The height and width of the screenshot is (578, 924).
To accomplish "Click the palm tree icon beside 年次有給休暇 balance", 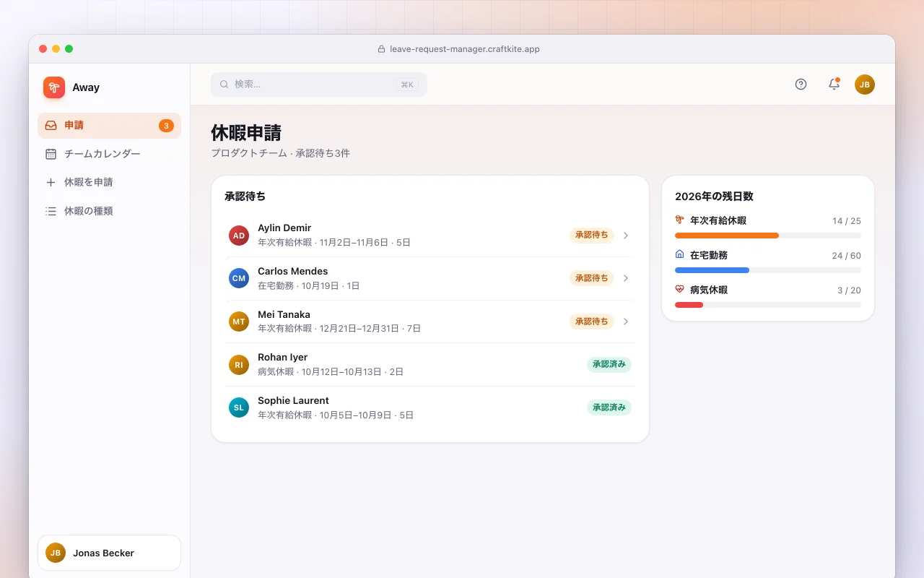I will [x=679, y=220].
